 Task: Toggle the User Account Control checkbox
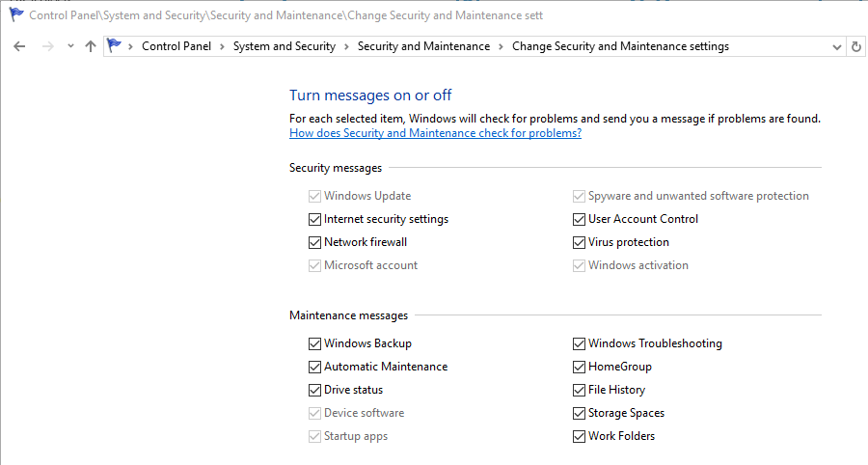pos(579,219)
